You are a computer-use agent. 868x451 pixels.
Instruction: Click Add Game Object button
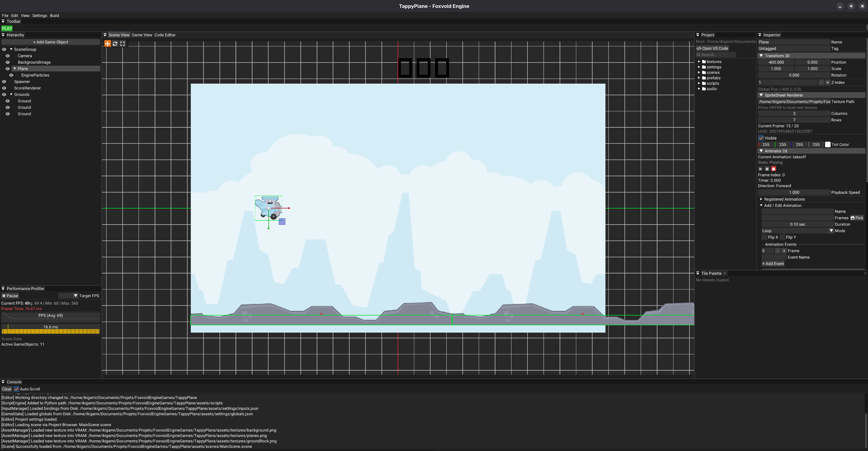50,42
